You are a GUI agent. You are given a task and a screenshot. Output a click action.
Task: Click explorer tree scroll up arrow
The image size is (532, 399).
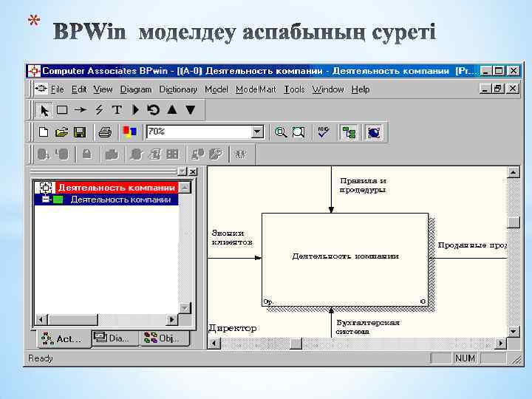(185, 188)
